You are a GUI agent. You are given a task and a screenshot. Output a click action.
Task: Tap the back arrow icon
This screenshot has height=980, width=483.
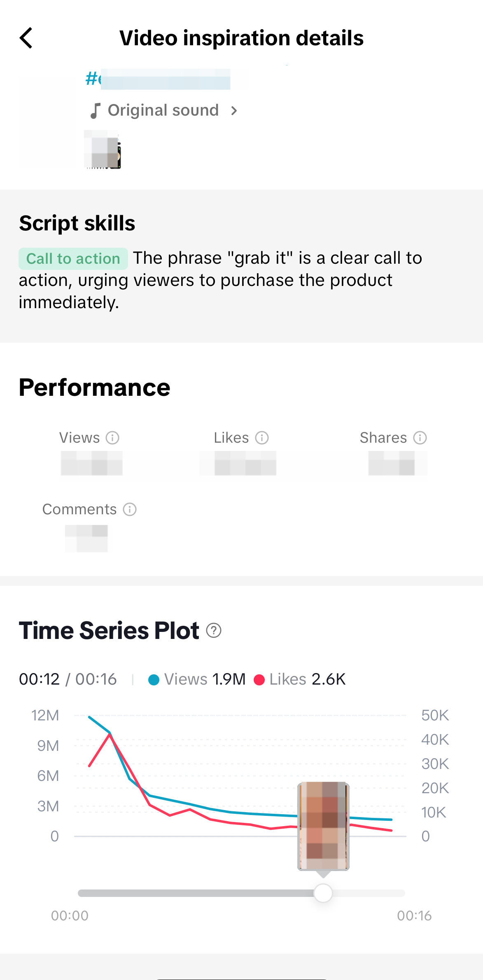26,38
